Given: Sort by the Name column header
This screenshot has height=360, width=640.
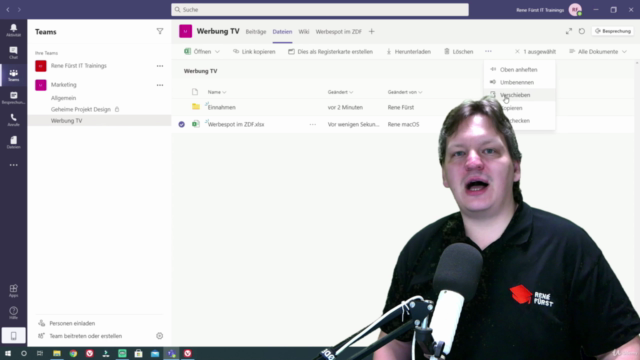Looking at the screenshot, I should click(x=217, y=92).
